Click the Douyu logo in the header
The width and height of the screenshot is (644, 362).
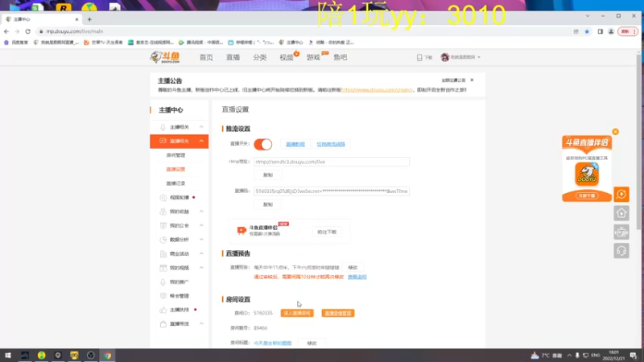[x=165, y=57]
